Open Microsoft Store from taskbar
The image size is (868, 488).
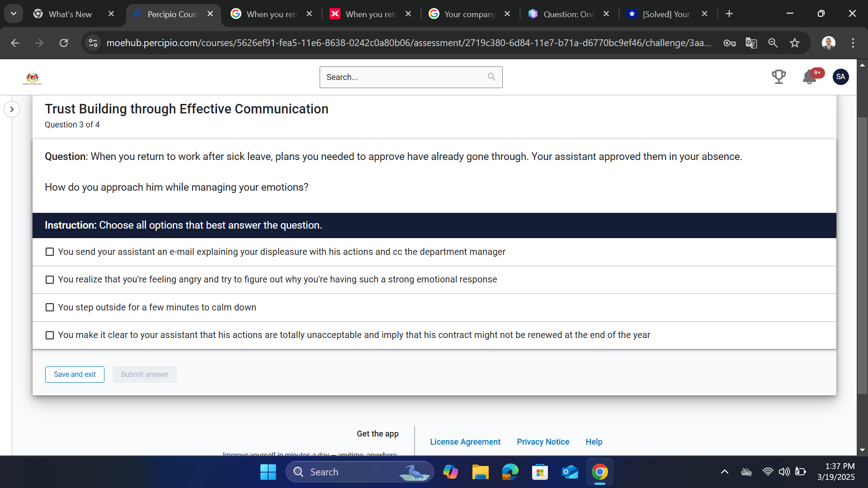tap(540, 472)
